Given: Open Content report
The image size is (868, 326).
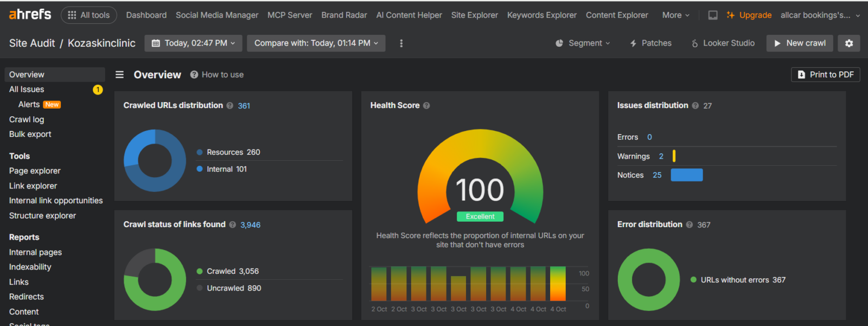Looking at the screenshot, I should tap(23, 312).
